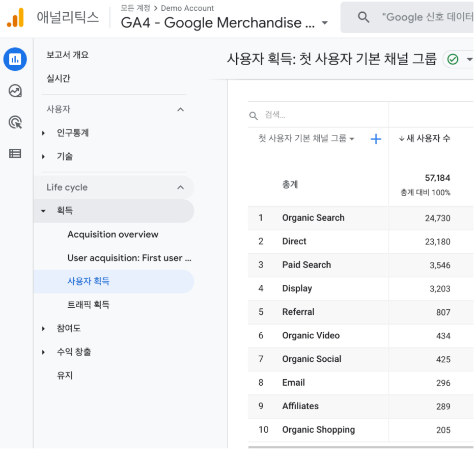Click the Analytics logo icon

[x=15, y=18]
